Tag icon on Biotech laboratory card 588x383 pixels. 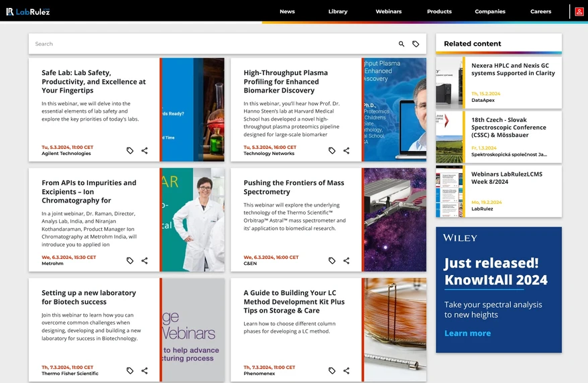coord(130,371)
